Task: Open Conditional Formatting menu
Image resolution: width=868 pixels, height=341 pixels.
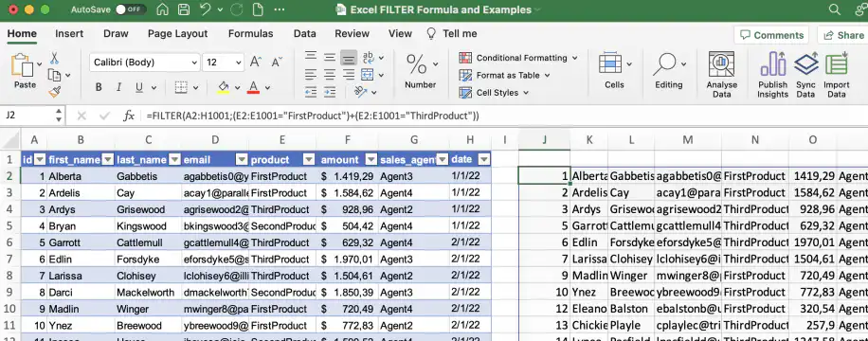Action: pos(518,58)
